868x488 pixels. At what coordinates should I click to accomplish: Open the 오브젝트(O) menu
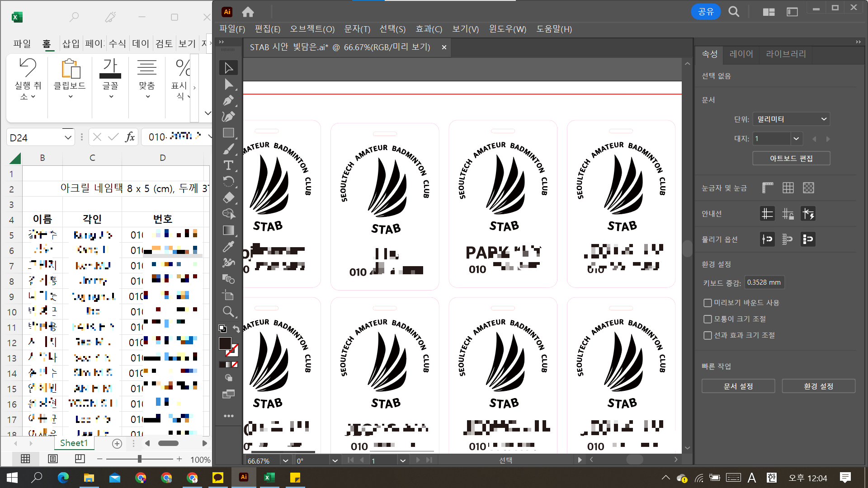312,29
